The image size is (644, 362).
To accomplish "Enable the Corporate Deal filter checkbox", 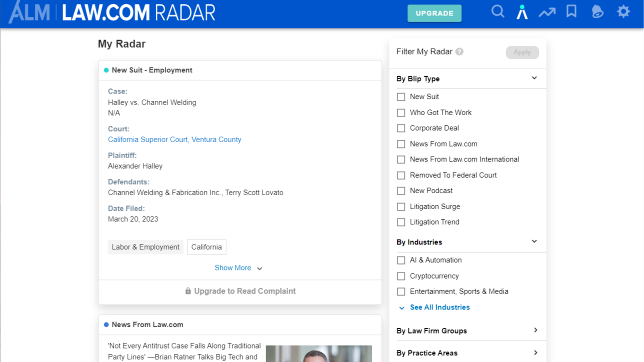I will 401,128.
